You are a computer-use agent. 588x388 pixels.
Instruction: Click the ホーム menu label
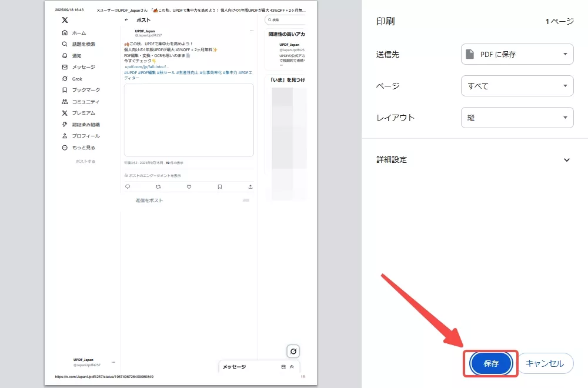coord(79,33)
